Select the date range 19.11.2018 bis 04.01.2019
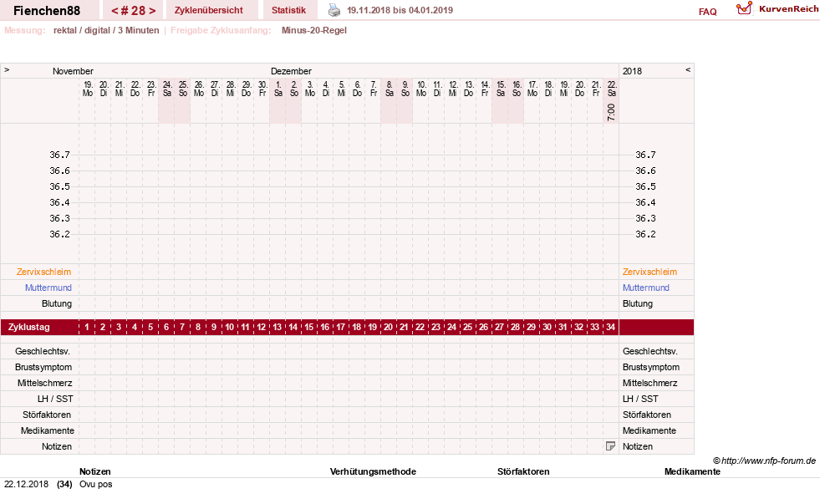The width and height of the screenshot is (820, 504). point(400,10)
